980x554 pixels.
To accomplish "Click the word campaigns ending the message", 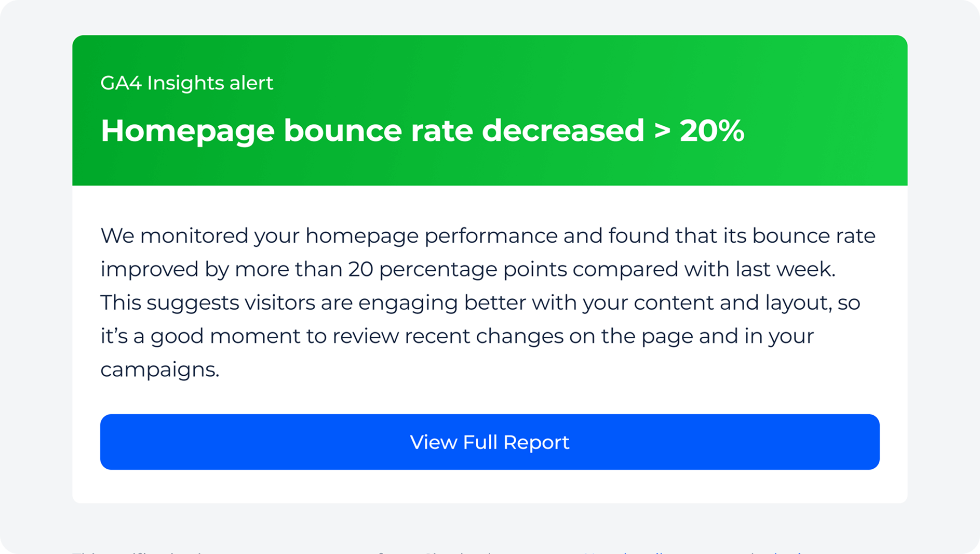I will point(159,370).
